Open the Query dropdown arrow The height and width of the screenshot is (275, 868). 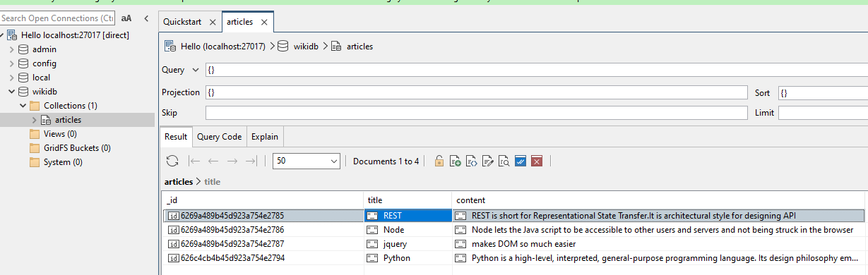pyautogui.click(x=196, y=71)
